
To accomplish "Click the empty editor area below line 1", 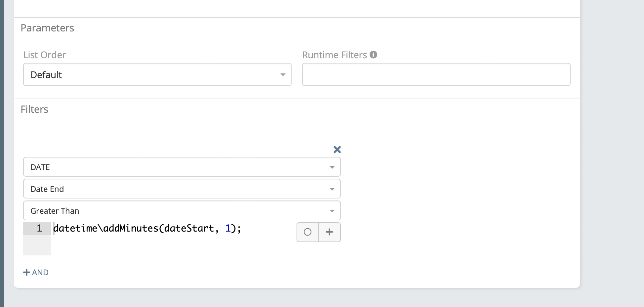I will click(x=165, y=245).
